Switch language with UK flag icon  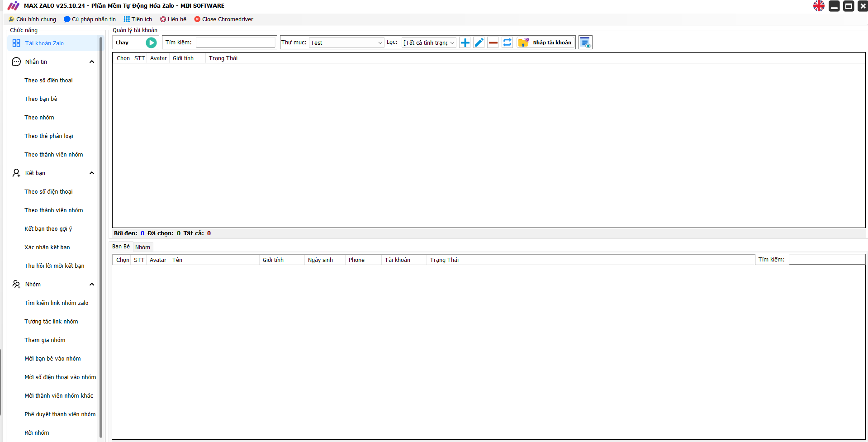(x=819, y=6)
